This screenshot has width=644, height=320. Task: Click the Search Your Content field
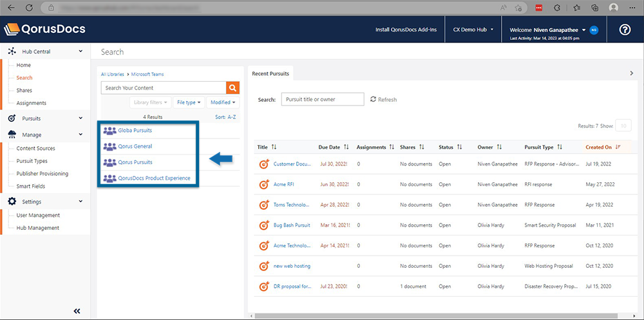pos(164,88)
